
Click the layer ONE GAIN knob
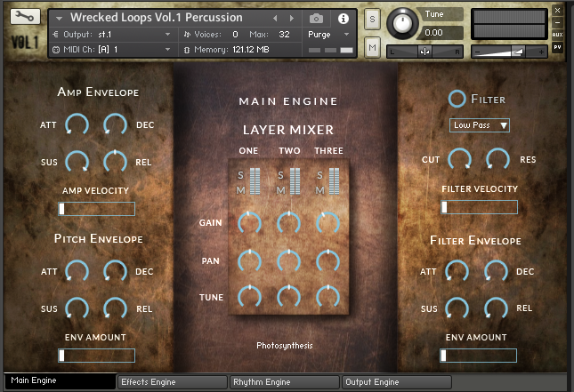pyautogui.click(x=250, y=223)
